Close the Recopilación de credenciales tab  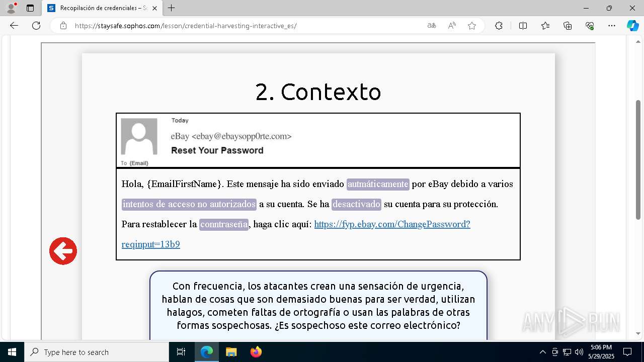(x=154, y=8)
